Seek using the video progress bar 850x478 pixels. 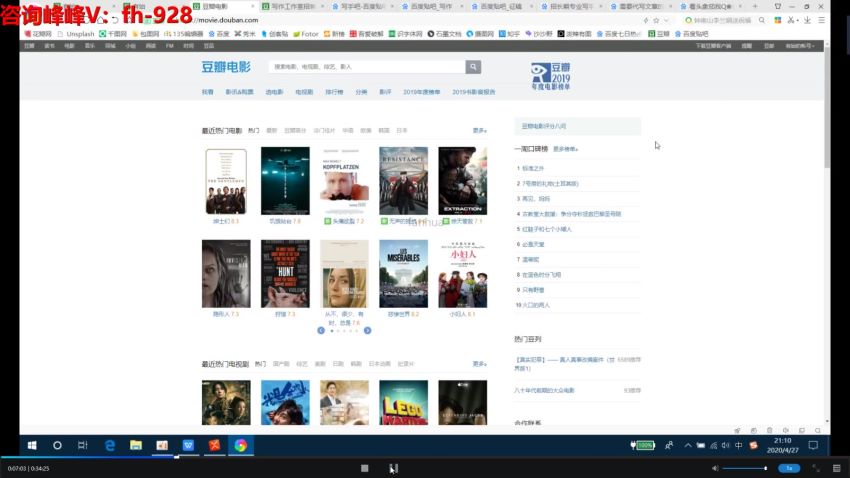click(x=425, y=457)
